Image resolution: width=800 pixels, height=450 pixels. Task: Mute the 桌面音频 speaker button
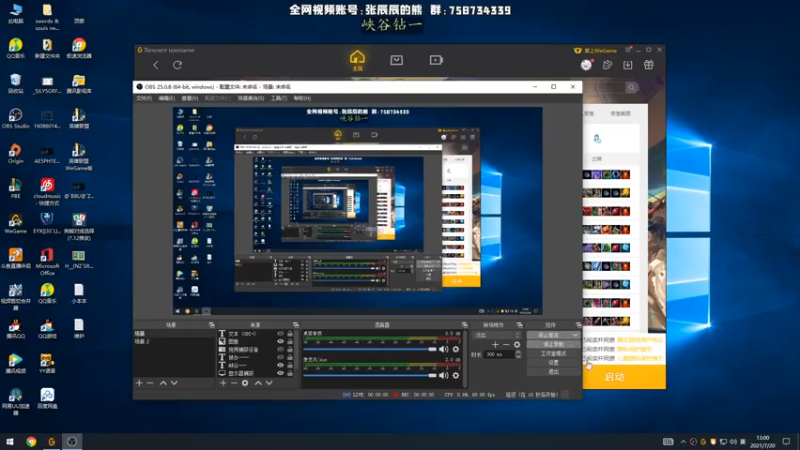tap(443, 349)
